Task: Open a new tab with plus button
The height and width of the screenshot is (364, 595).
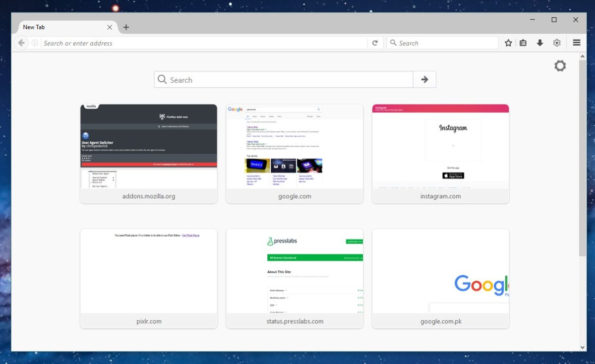Action: click(x=126, y=27)
